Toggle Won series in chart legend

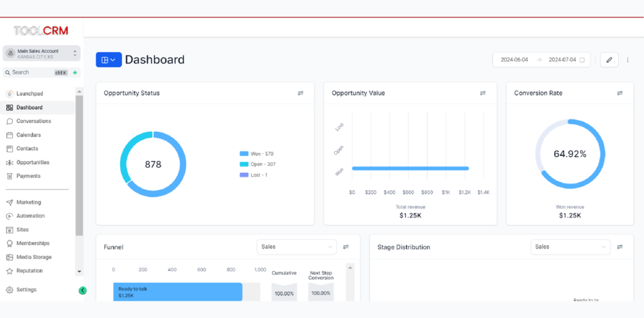257,153
